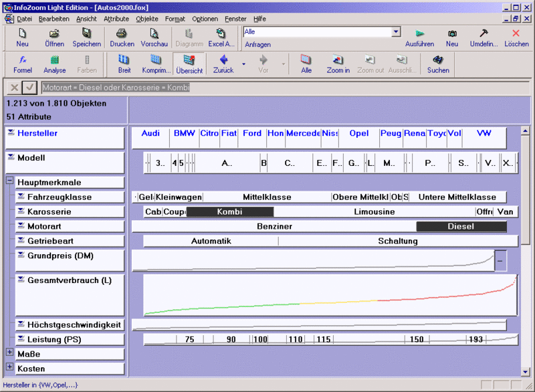Click the Gesamtverbrauch colored curve chart

pos(330,296)
